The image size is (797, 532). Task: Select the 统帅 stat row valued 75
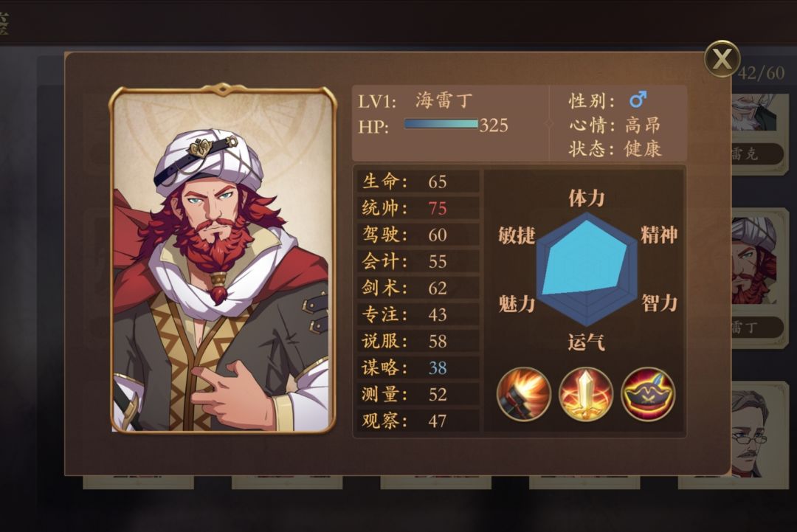pyautogui.click(x=418, y=208)
